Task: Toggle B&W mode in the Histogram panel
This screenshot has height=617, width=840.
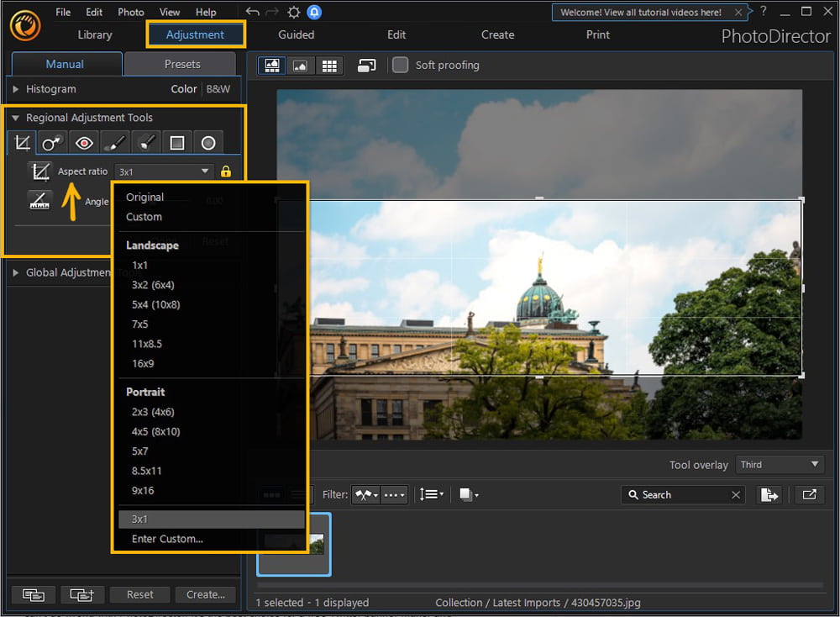Action: click(218, 89)
